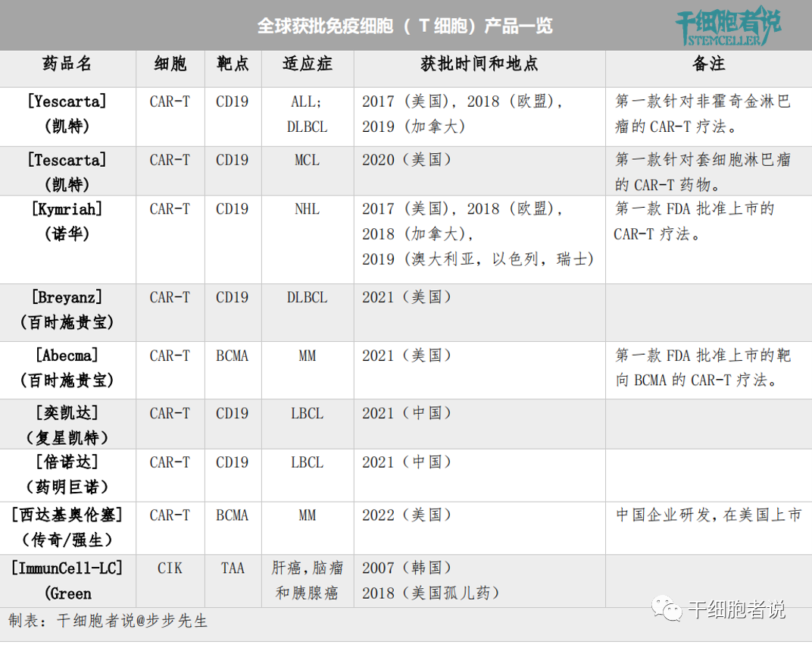Select the MCL indication cell

tap(307, 160)
